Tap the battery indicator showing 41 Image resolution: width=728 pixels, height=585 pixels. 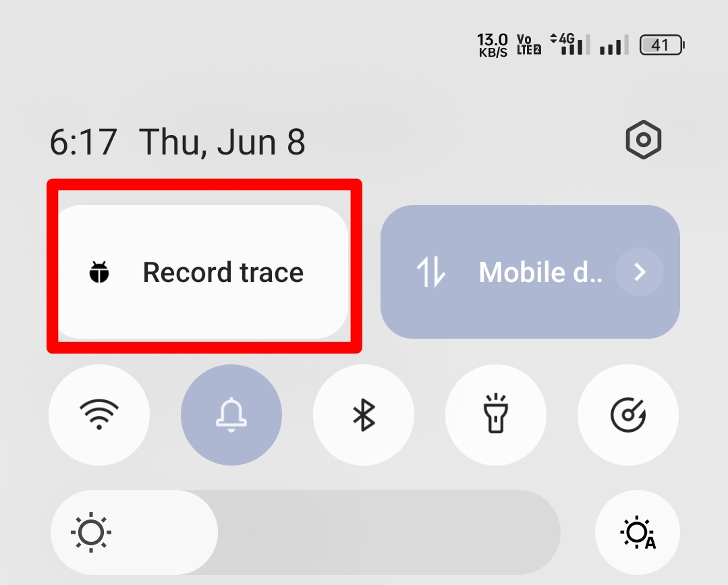662,45
